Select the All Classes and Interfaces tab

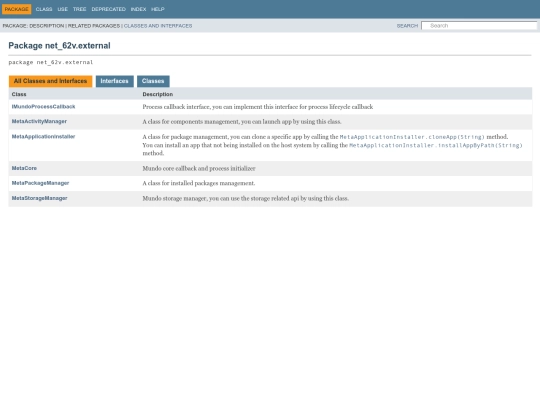pyautogui.click(x=51, y=81)
